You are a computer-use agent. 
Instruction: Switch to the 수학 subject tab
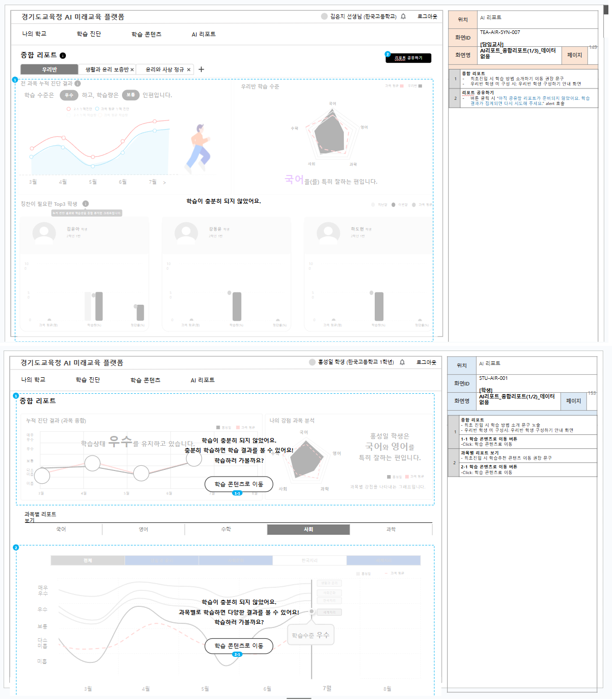tap(226, 529)
